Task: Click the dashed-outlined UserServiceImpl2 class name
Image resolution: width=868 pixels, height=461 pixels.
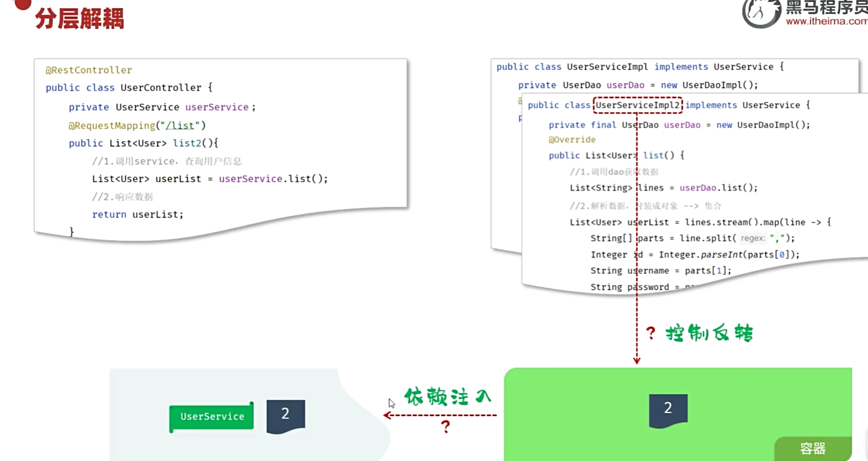Action: [x=637, y=105]
